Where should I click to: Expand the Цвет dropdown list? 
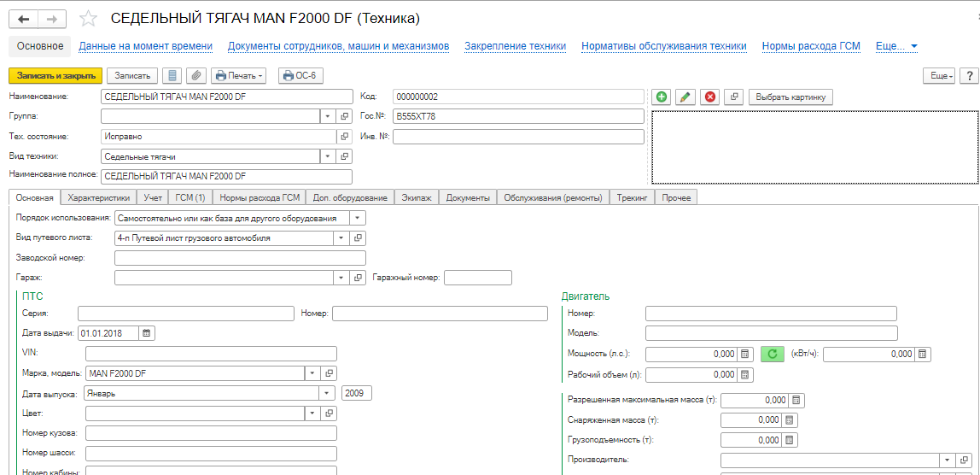pyautogui.click(x=313, y=413)
